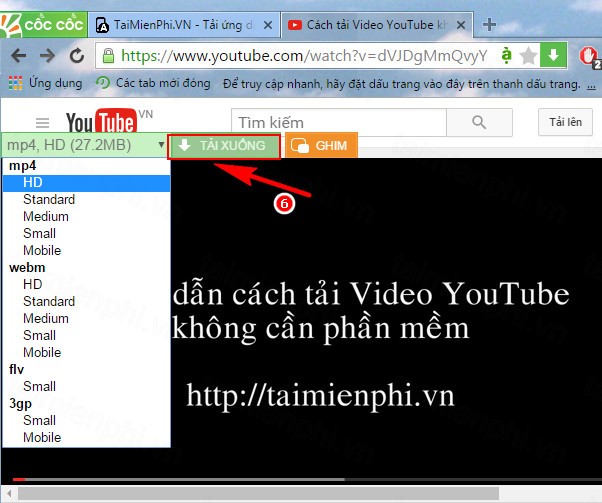Click the Tải lên upload button

565,122
